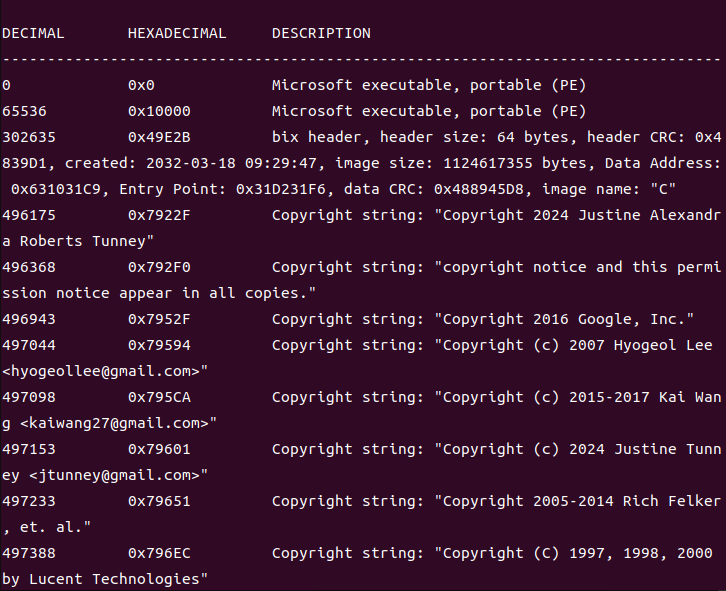Click the jtunney@gmail.com email address
Viewport: 726px width, 591px height.
[x=115, y=475]
